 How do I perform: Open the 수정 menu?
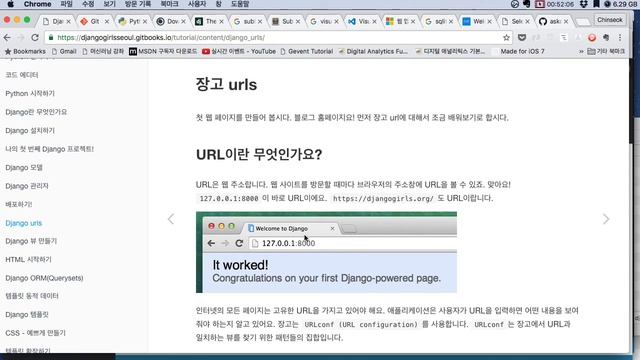click(88, 4)
